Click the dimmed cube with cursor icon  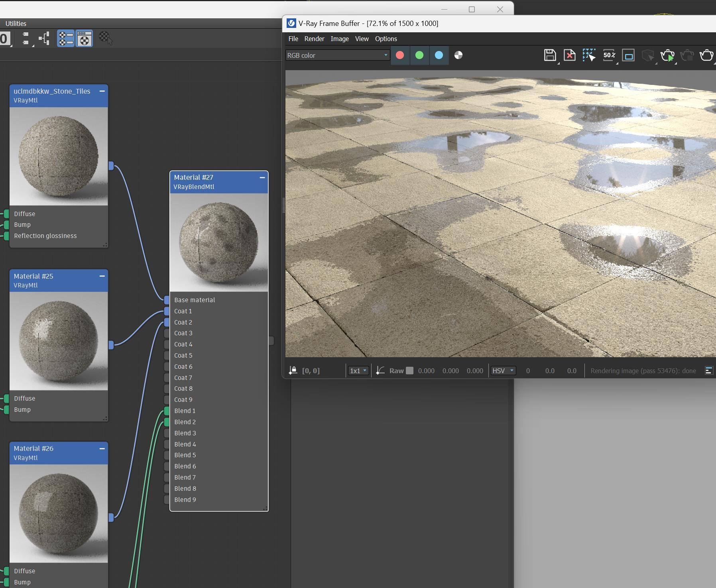click(648, 55)
